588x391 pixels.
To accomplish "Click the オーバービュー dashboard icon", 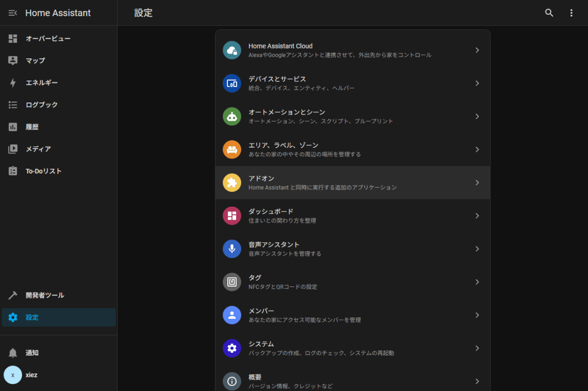I will pos(13,38).
